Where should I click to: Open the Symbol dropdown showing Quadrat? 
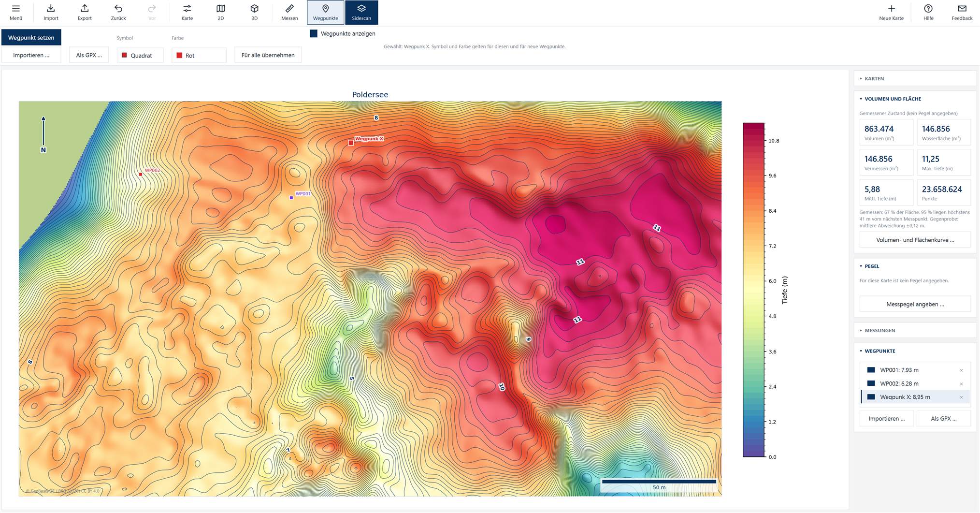[140, 55]
